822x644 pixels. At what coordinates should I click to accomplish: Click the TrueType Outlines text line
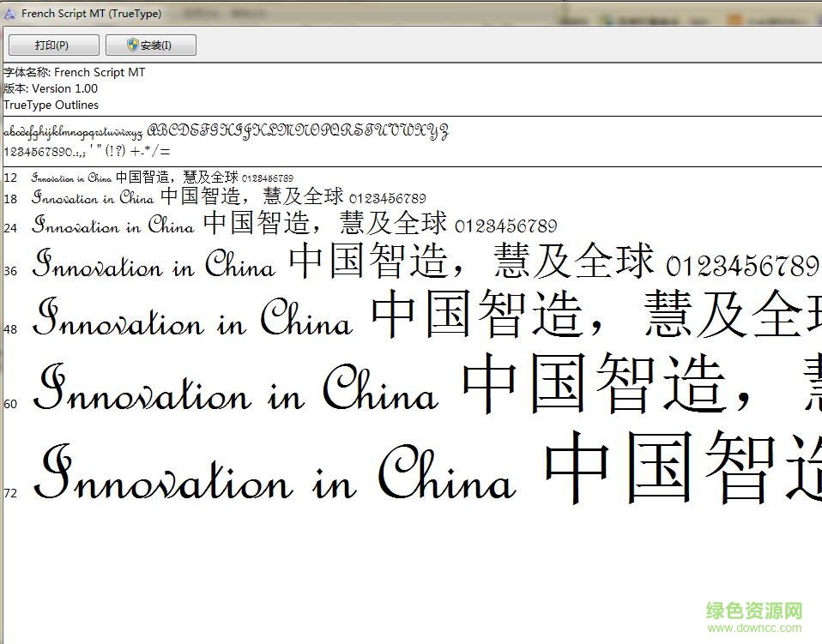pyautogui.click(x=51, y=105)
